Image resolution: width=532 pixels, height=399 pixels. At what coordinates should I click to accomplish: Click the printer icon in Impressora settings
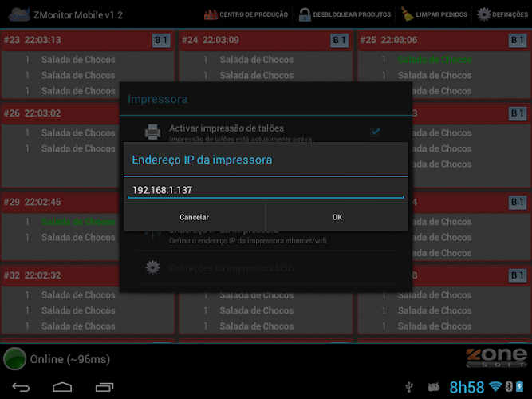(152, 132)
